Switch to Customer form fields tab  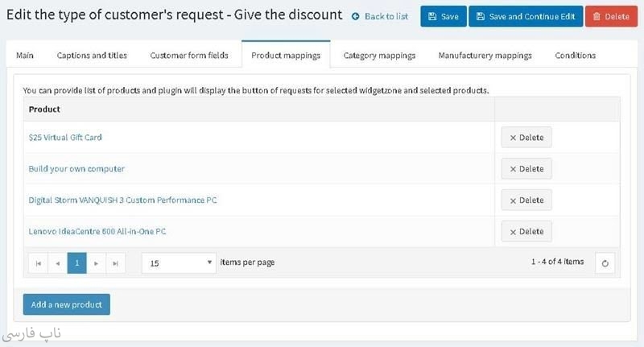[x=189, y=56]
